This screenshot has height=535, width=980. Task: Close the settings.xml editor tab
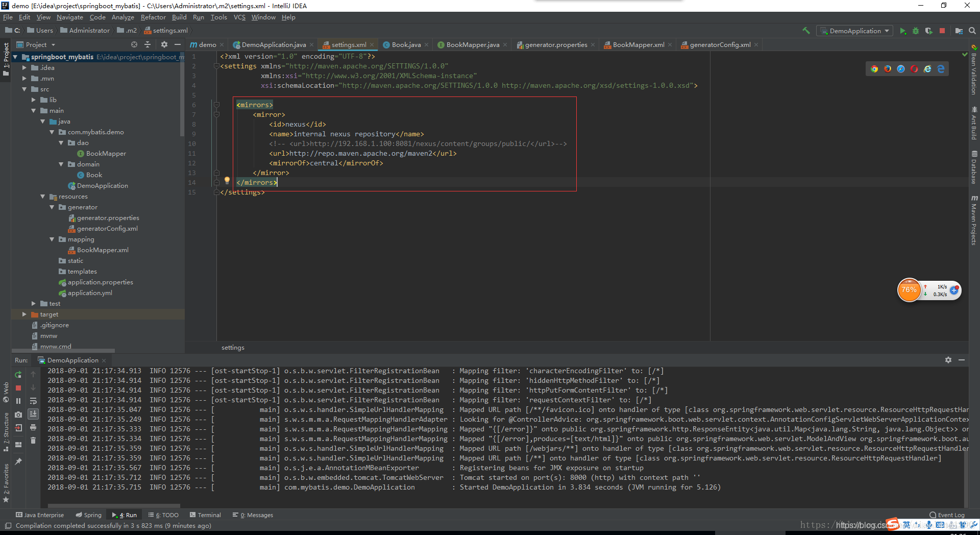pos(372,45)
